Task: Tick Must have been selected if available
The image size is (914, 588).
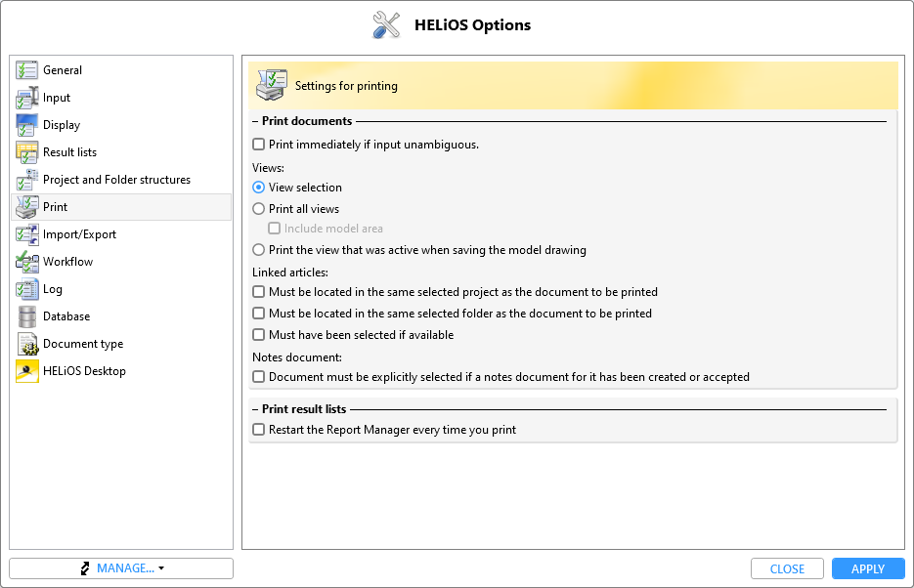Action: [x=259, y=335]
